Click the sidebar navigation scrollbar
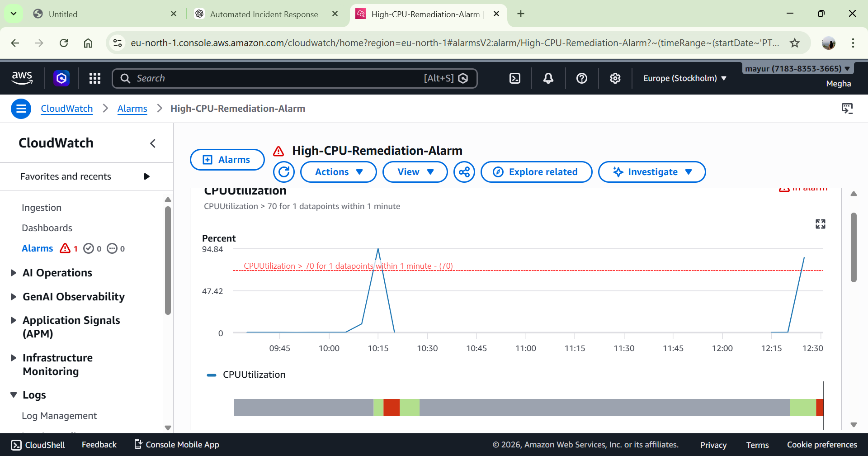 click(168, 260)
